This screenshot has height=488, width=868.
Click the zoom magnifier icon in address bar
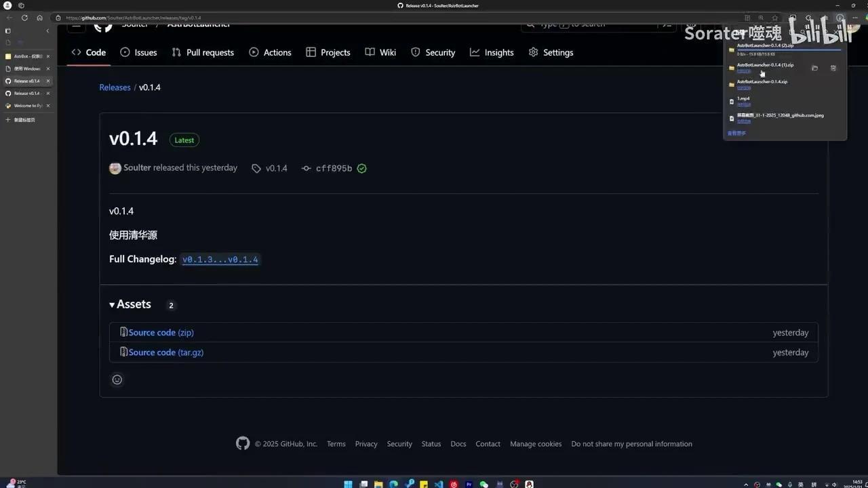pyautogui.click(x=761, y=18)
